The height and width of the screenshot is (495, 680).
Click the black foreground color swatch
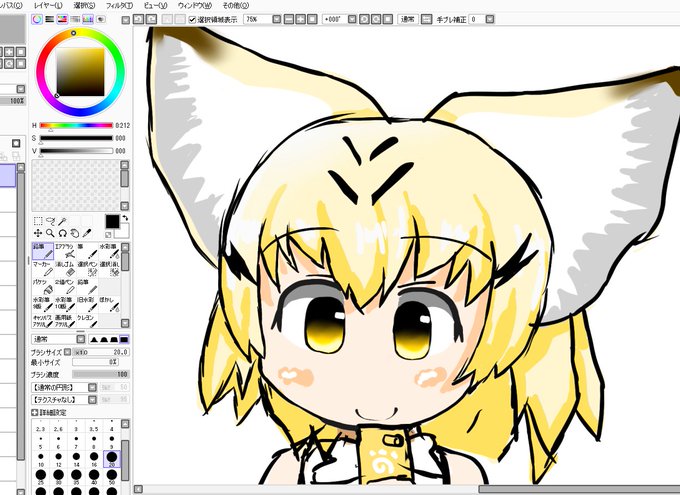pos(112,221)
